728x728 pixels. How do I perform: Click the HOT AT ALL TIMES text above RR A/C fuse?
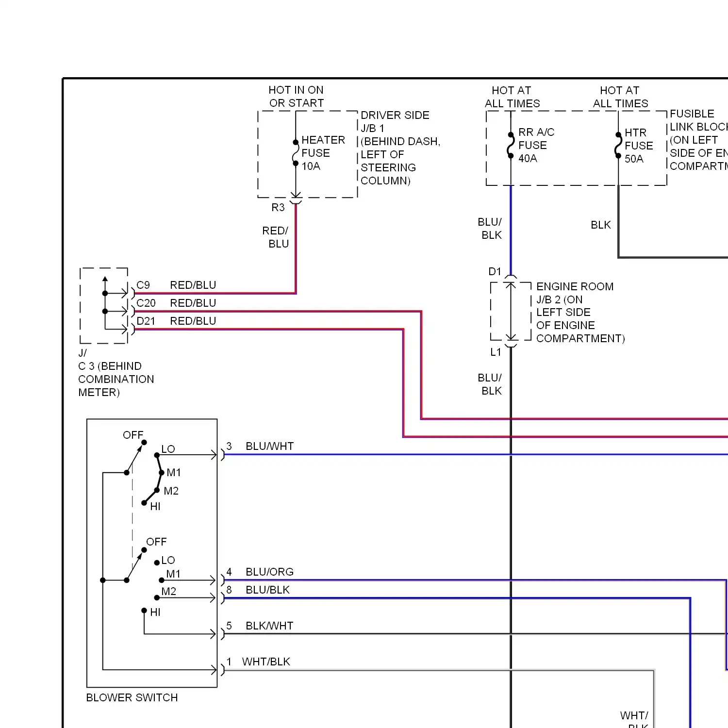[x=512, y=97]
